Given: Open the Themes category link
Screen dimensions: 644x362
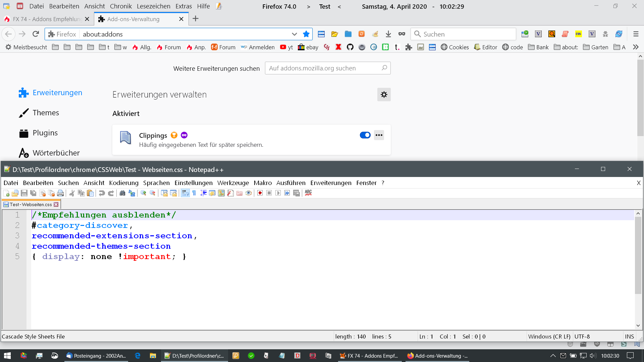Looking at the screenshot, I should coord(46,113).
